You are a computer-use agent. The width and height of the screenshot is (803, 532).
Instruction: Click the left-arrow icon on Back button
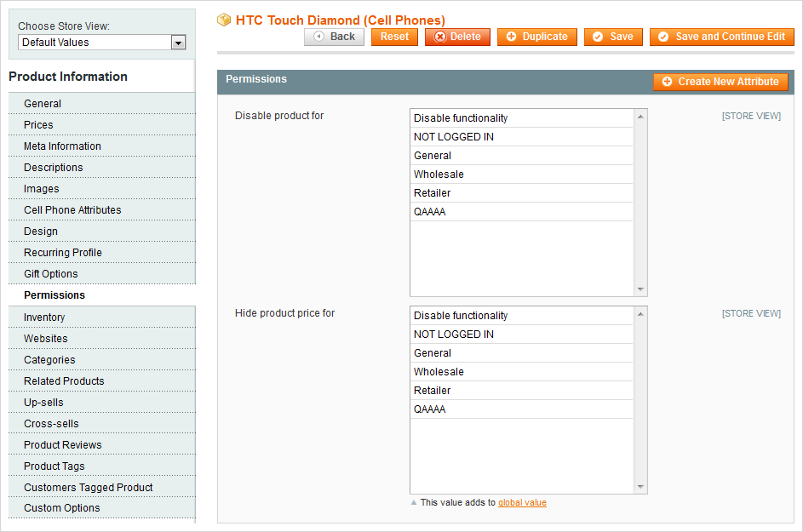[x=318, y=37]
